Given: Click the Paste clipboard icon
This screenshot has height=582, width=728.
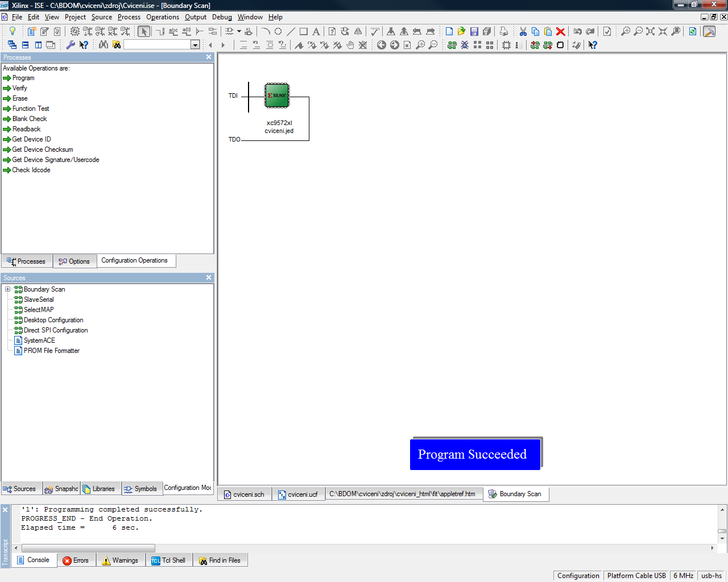Looking at the screenshot, I should (548, 31).
